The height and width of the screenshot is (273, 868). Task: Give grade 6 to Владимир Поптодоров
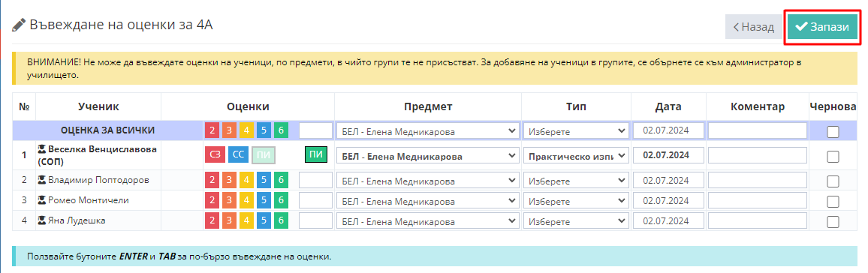coord(282,180)
